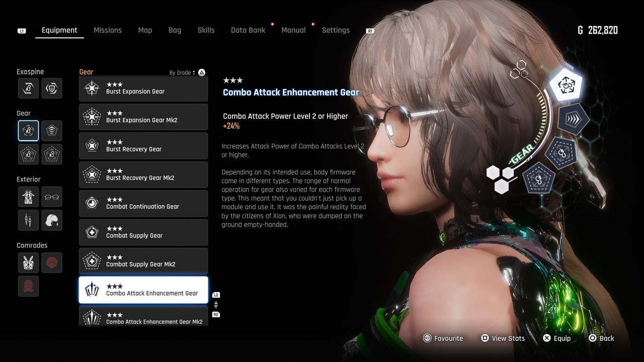This screenshot has height=362, width=644.
Task: Select the first Exospine slot
Action: (x=28, y=88)
